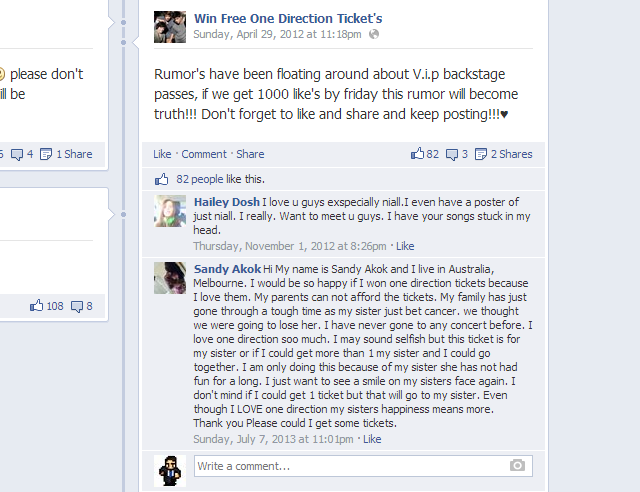Like the One Direction post
The width and height of the screenshot is (640, 492).
[x=162, y=154]
